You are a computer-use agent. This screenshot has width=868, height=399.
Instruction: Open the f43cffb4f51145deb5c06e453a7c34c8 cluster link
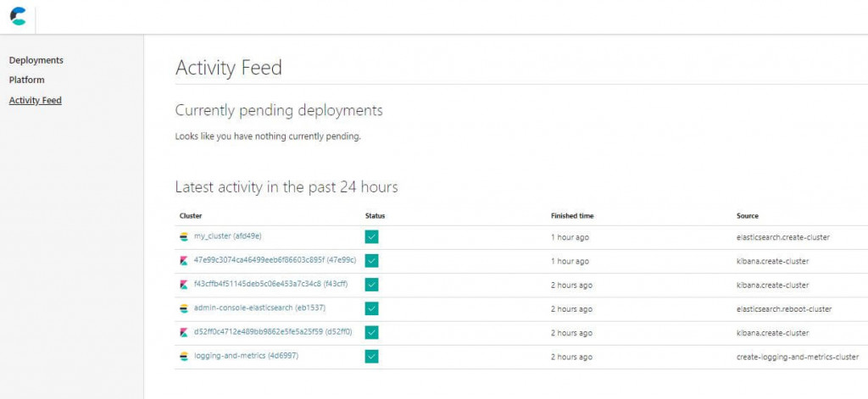270,285
